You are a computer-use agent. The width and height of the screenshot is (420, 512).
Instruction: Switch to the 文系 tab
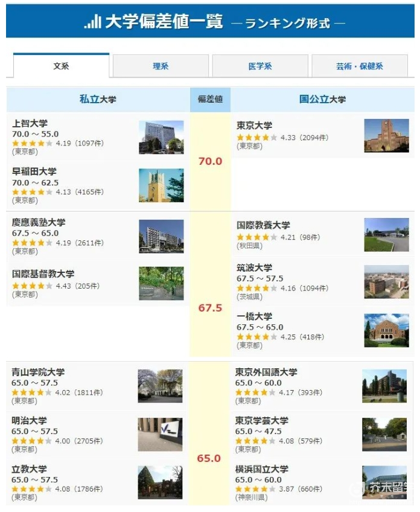coord(61,66)
